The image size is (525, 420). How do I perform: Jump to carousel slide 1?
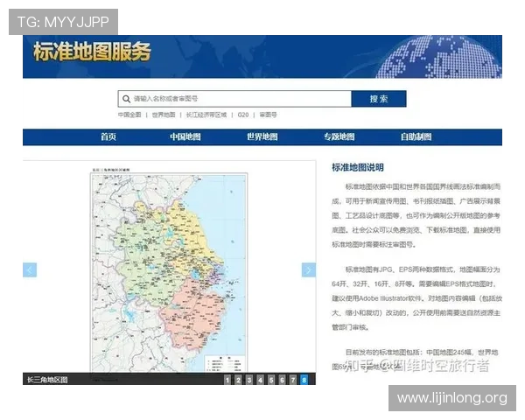pos(227,380)
